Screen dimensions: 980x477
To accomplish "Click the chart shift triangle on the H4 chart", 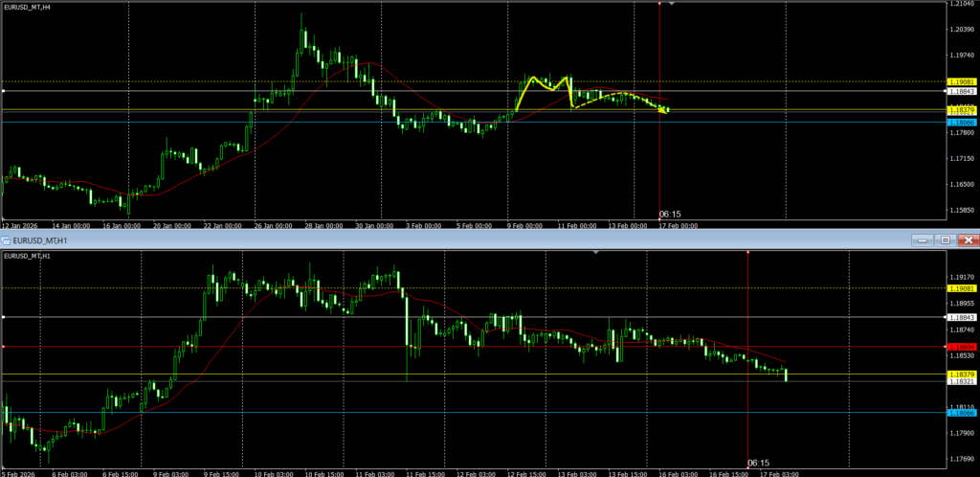I will [672, 4].
